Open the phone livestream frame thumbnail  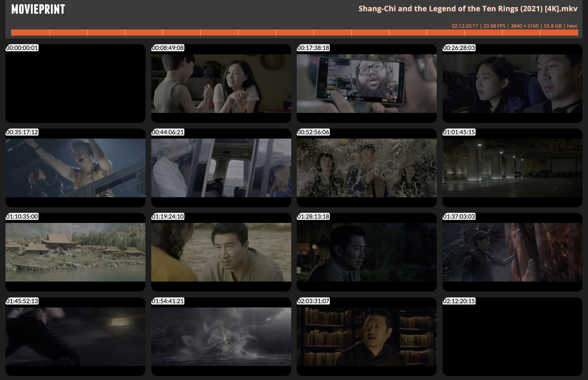[367, 84]
